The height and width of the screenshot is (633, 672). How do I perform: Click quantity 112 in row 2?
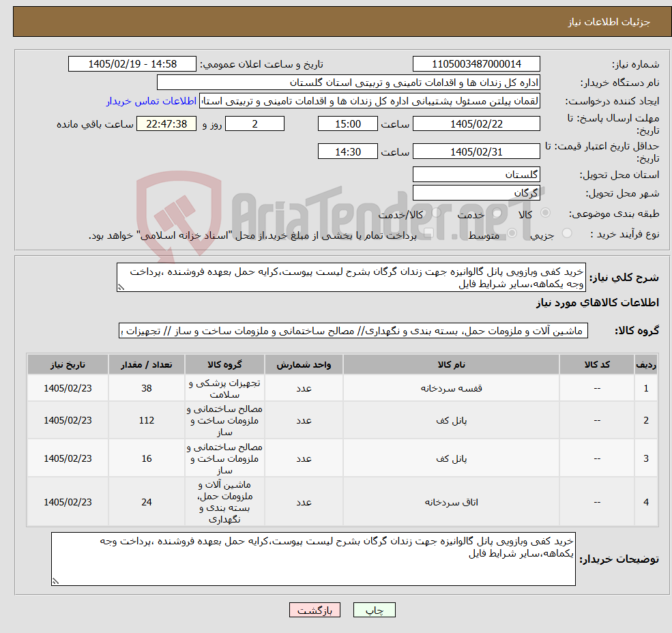tap(147, 420)
